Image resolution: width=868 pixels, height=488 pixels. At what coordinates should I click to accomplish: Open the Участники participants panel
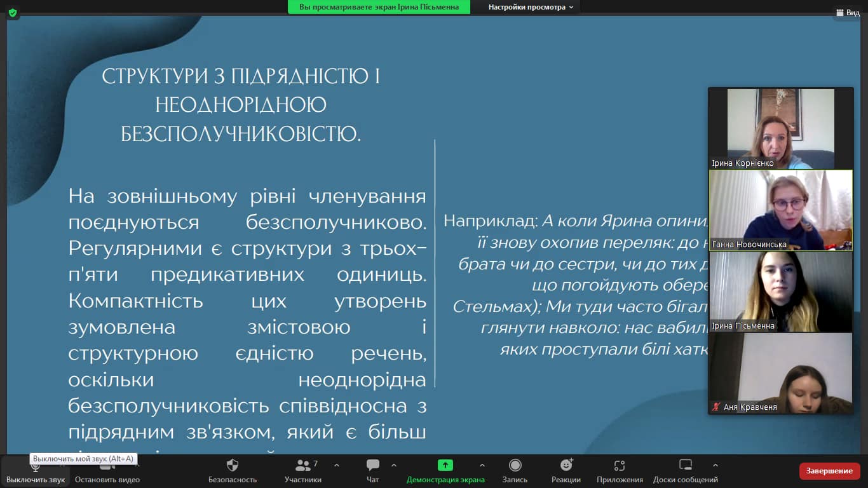tap(303, 471)
